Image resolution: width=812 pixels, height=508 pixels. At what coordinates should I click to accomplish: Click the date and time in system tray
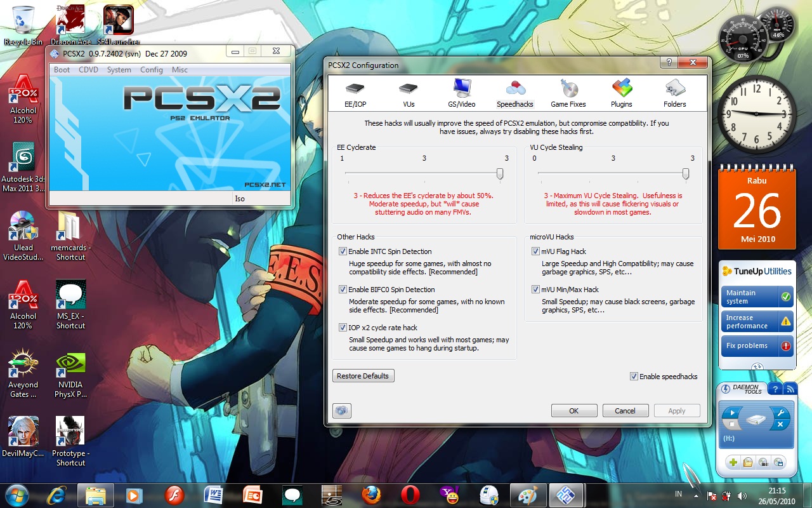(777, 495)
